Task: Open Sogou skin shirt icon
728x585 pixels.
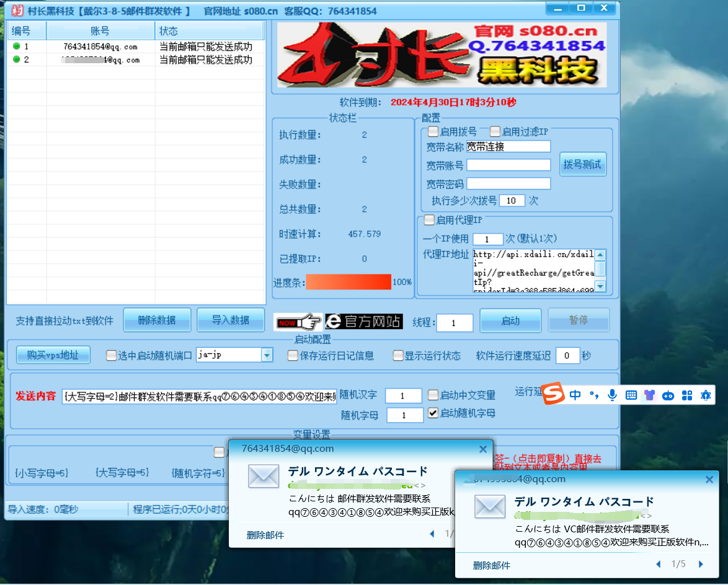Action: [649, 395]
